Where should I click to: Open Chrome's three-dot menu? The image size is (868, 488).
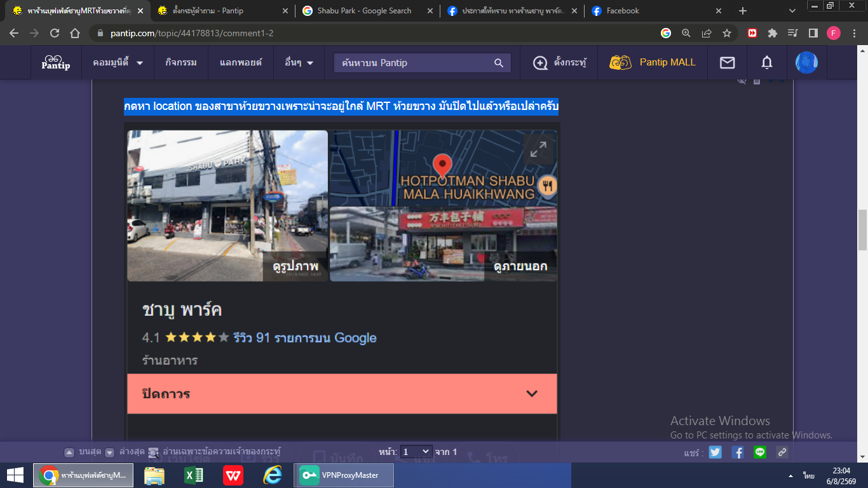pos(853,33)
